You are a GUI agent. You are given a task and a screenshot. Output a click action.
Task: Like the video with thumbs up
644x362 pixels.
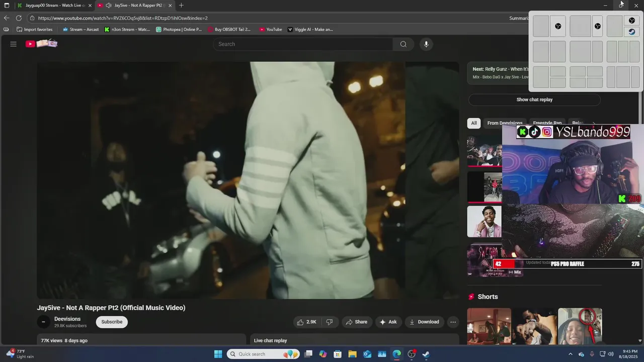306,322
